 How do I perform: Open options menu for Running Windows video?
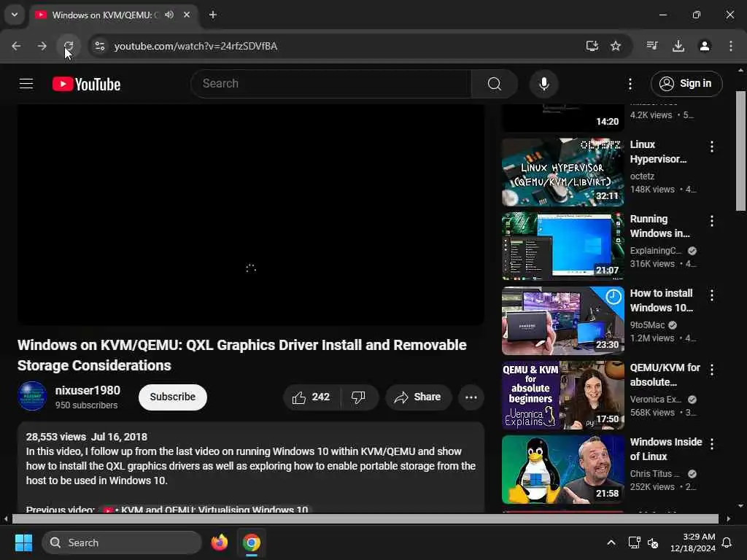(x=712, y=221)
